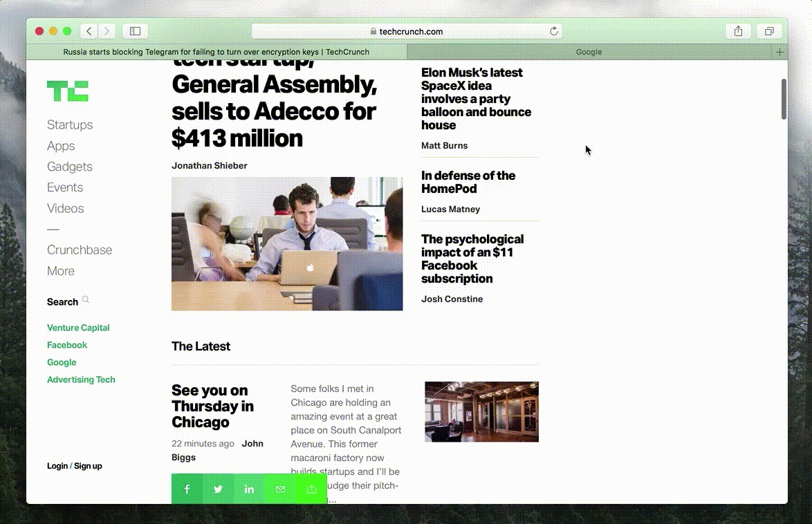Share article on Twitter
Image resolution: width=812 pixels, height=524 pixels.
pyautogui.click(x=218, y=489)
